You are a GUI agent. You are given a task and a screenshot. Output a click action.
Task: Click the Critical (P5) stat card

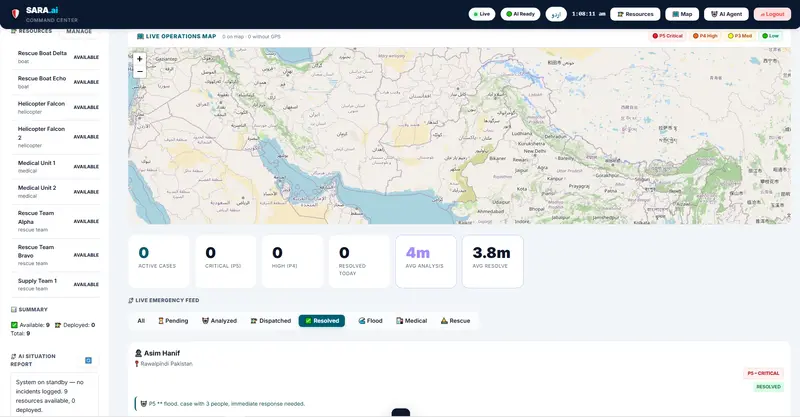pos(226,261)
